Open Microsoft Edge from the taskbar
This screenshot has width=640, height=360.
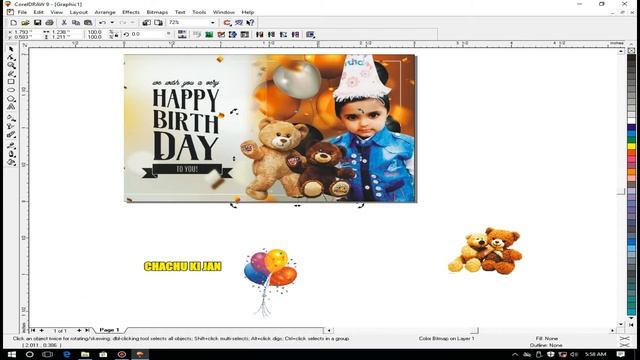point(67,354)
